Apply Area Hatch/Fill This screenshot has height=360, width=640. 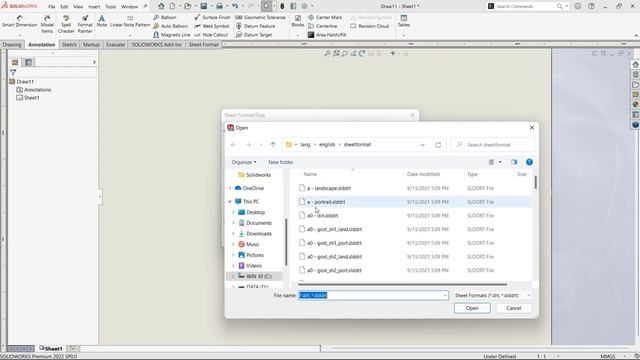click(x=327, y=35)
